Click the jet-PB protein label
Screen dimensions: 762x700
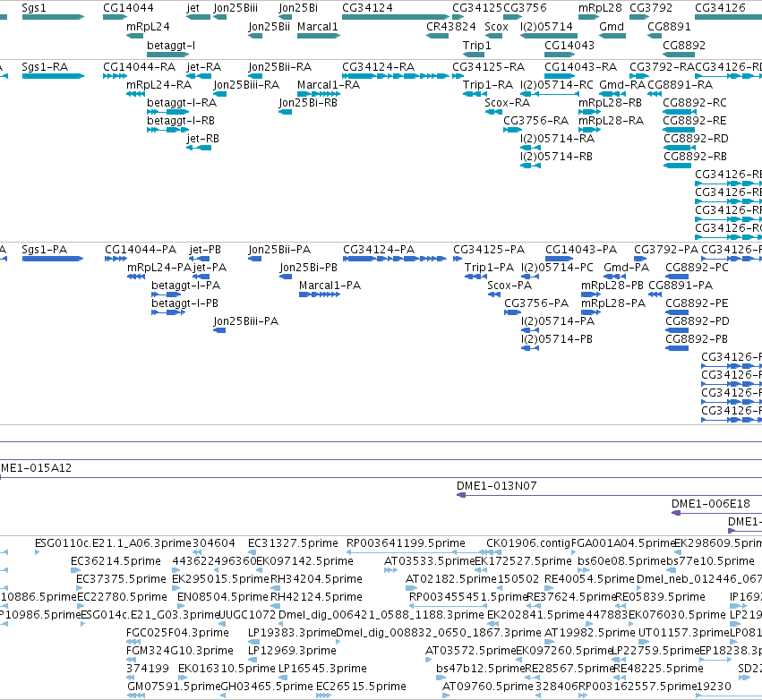(205, 250)
